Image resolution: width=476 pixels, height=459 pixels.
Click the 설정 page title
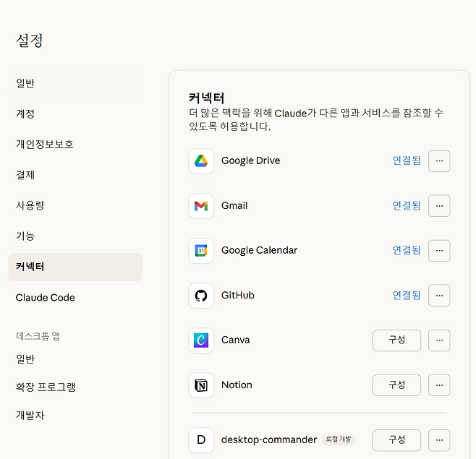30,40
